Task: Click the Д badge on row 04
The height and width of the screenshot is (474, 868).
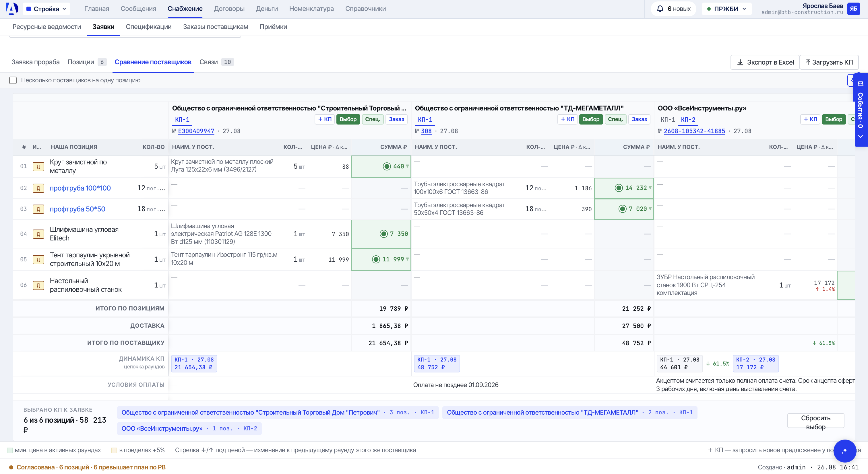Action: pyautogui.click(x=38, y=234)
